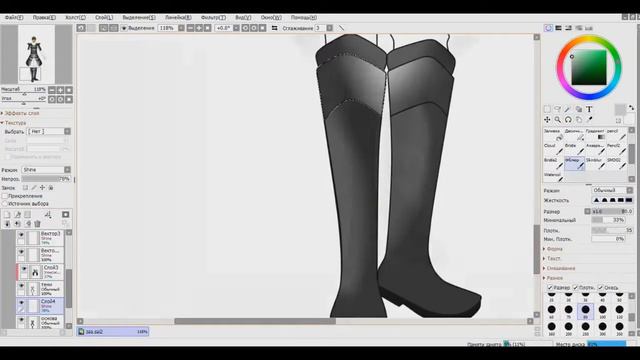Hide the основа layer
The width and height of the screenshot is (640, 360).
pos(21,320)
